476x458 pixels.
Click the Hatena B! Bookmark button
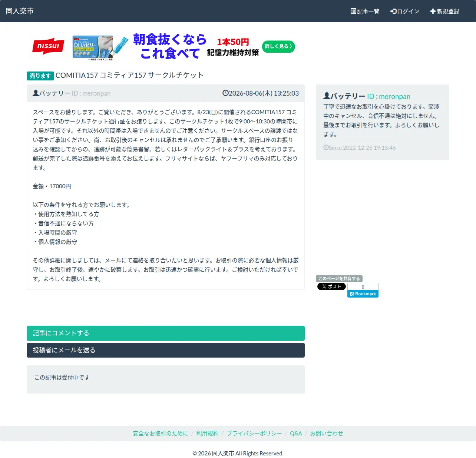363,294
